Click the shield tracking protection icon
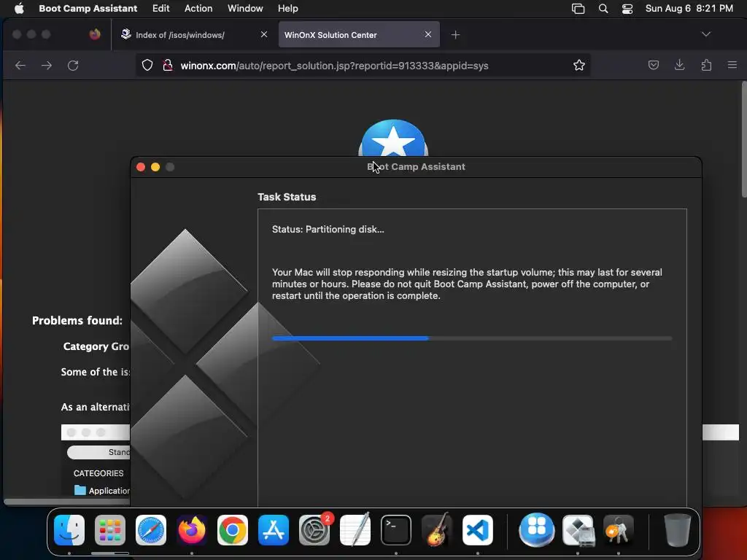The image size is (747, 560). click(147, 65)
